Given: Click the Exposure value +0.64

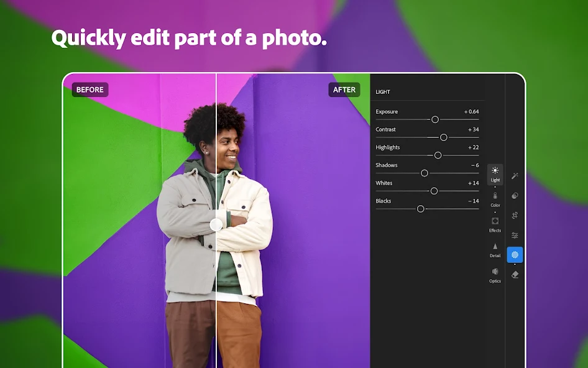Looking at the screenshot, I should coord(471,111).
